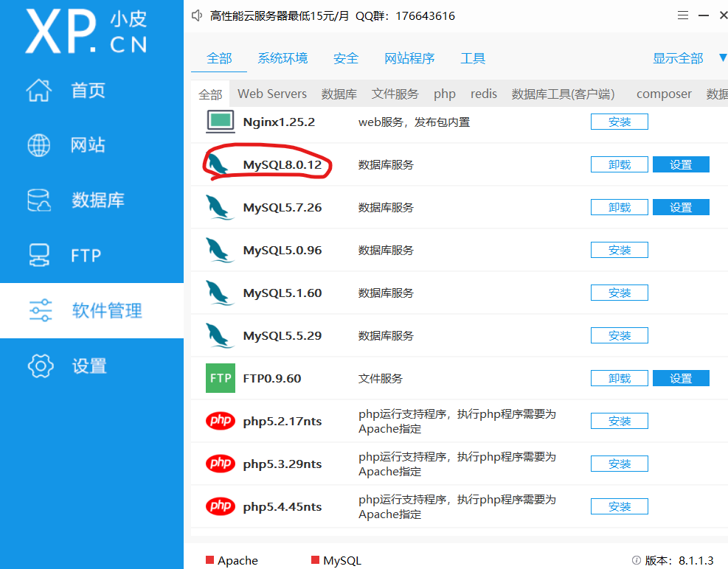Select the 数据库工具(客户端) sub-tab

[x=564, y=94]
